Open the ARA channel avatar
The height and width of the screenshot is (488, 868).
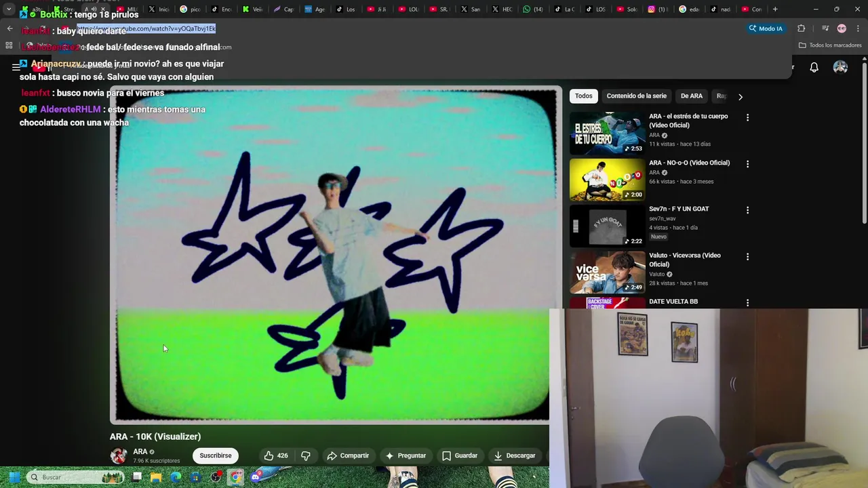tap(119, 455)
